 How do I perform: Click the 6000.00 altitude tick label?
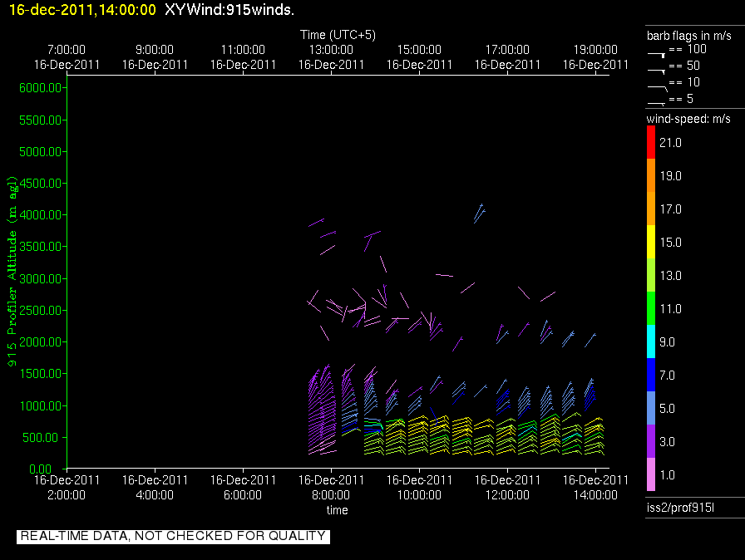(41, 88)
